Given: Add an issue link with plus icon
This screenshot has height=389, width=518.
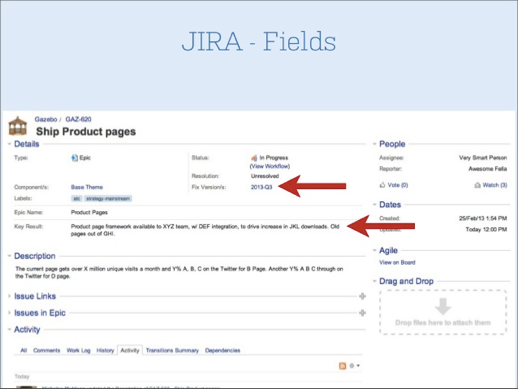Looking at the screenshot, I should (x=362, y=296).
